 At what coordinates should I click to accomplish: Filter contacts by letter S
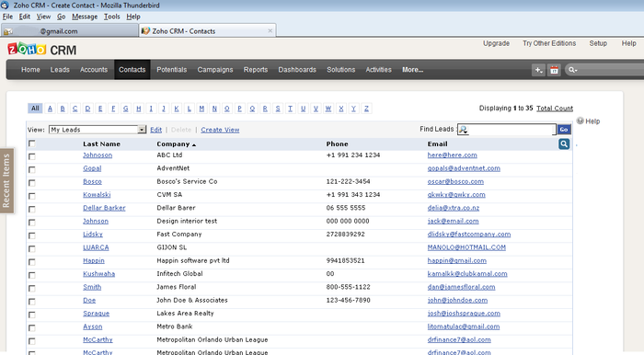tap(278, 109)
